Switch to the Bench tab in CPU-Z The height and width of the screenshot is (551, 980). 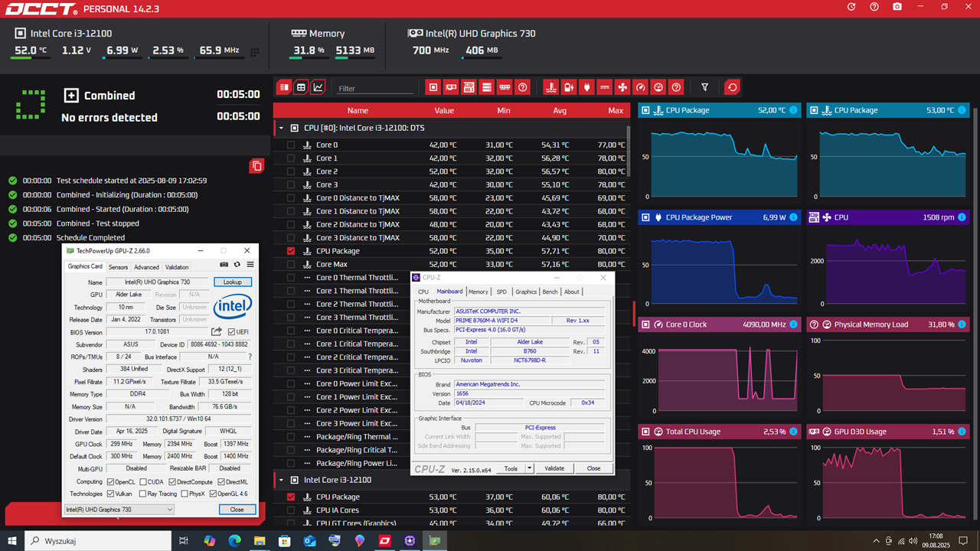click(550, 292)
